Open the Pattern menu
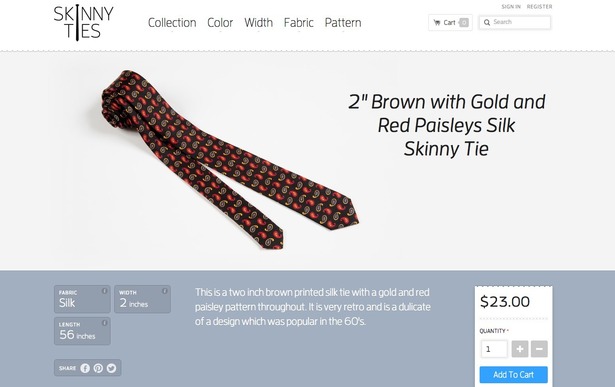 pos(343,23)
